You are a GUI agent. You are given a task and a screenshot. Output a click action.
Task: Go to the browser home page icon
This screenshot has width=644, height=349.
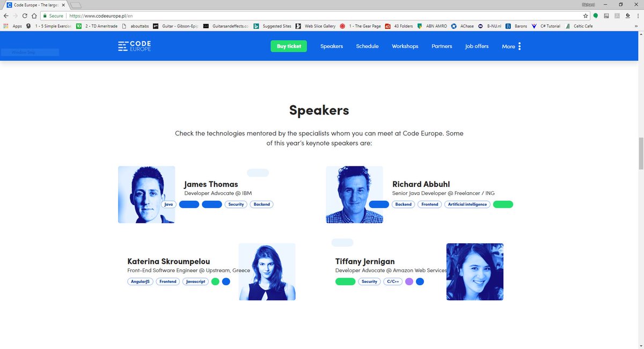(34, 16)
